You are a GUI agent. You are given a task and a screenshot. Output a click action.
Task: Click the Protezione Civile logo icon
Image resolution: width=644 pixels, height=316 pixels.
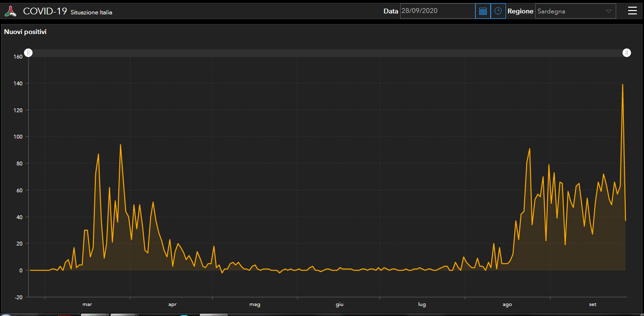(x=11, y=11)
